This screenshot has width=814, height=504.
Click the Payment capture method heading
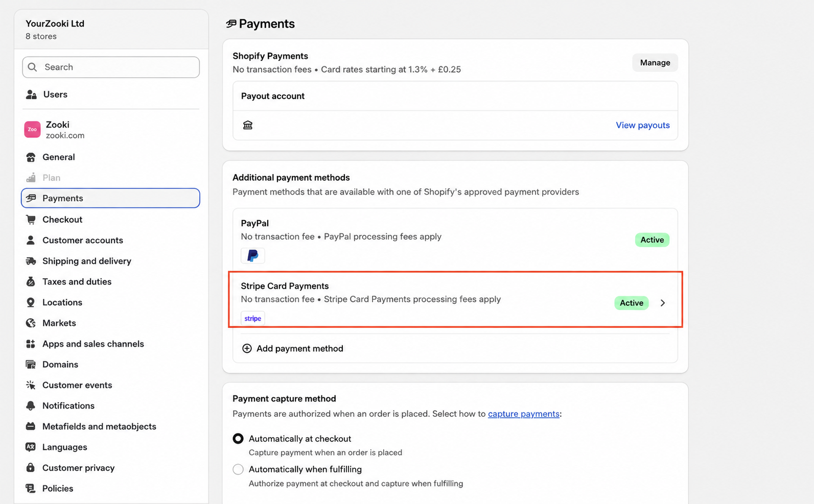(x=284, y=399)
